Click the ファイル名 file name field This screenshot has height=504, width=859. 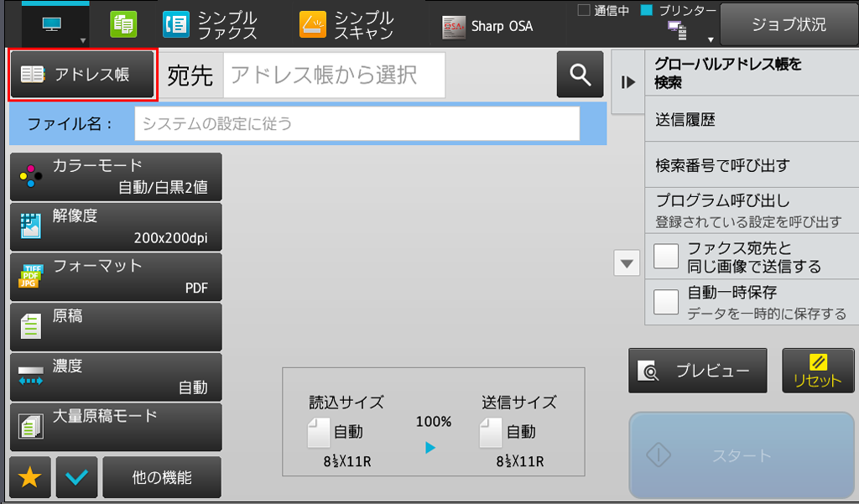pos(357,124)
